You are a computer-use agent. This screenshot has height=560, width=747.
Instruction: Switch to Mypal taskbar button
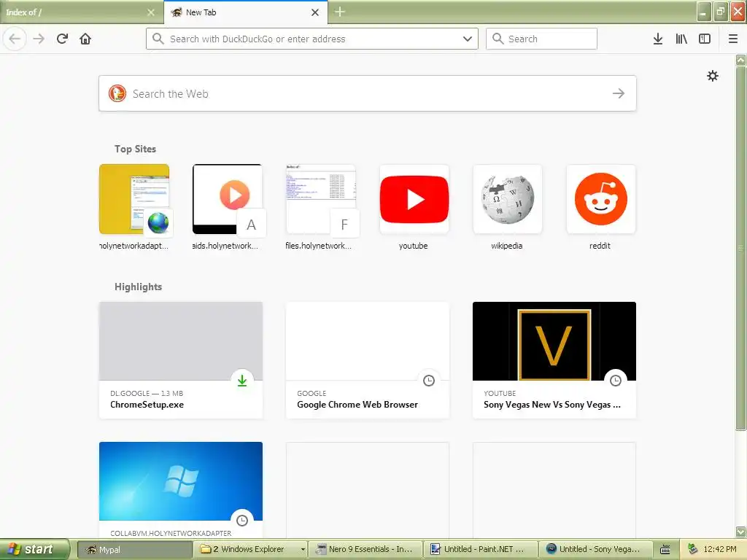click(x=135, y=549)
